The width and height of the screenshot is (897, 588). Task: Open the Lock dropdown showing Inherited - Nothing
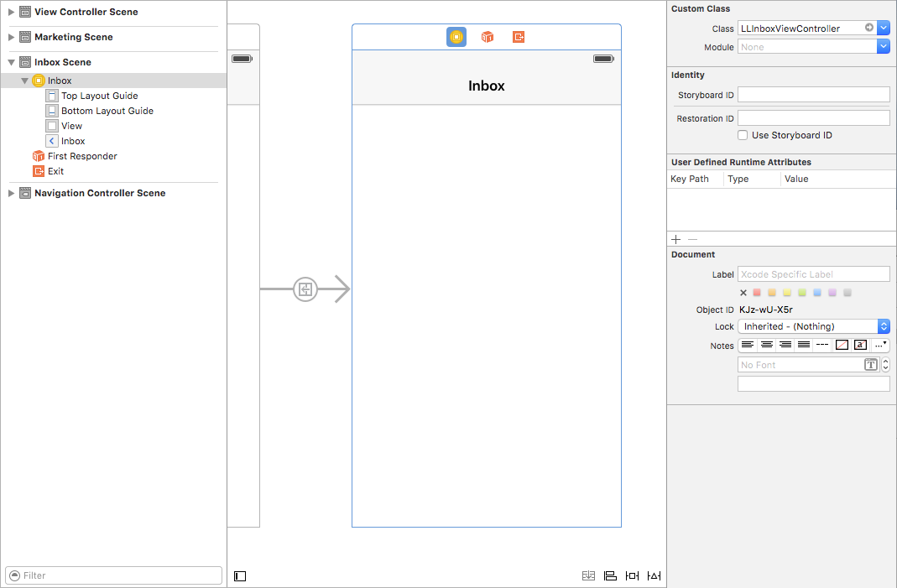coord(882,326)
